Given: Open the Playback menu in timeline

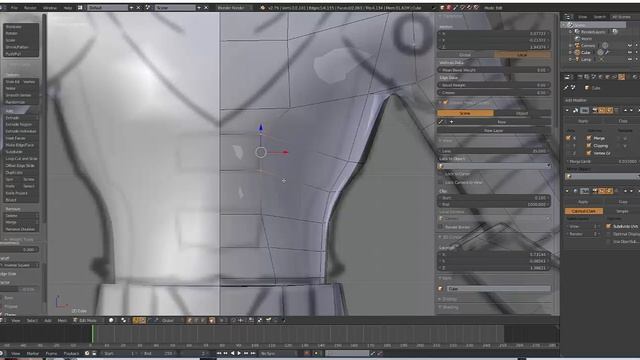Looking at the screenshot, I should click(x=71, y=353).
